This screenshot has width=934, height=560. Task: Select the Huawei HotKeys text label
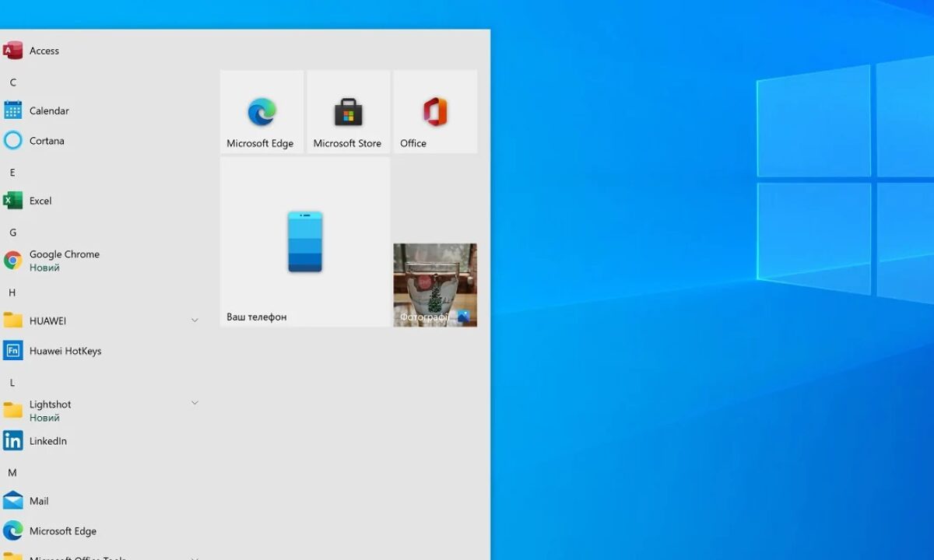tap(65, 351)
